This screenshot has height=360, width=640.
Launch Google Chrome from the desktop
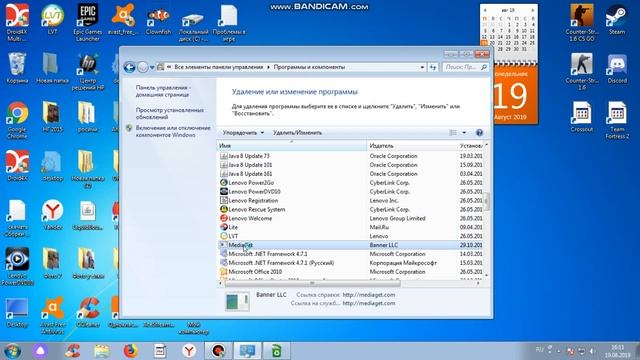click(17, 120)
